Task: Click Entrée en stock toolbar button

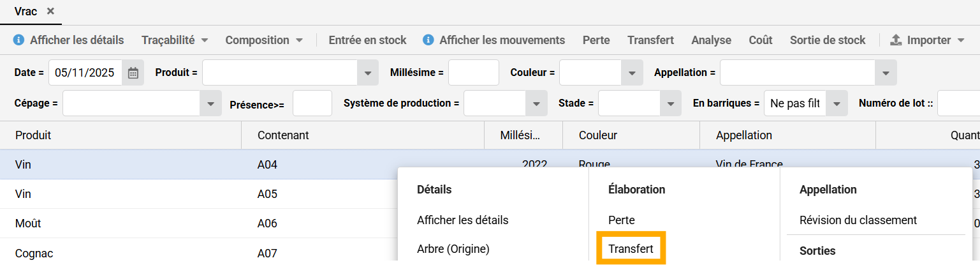Action: tap(367, 40)
